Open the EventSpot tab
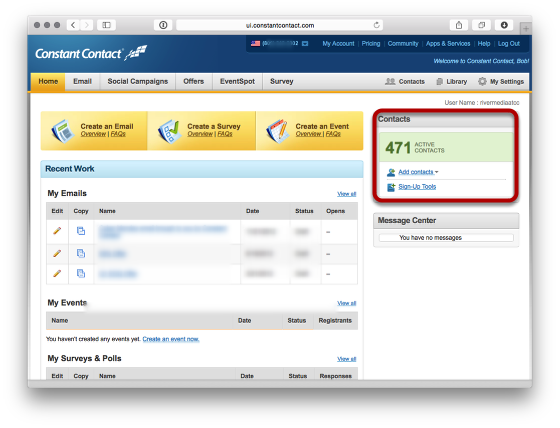560x428 pixels. pos(238,81)
